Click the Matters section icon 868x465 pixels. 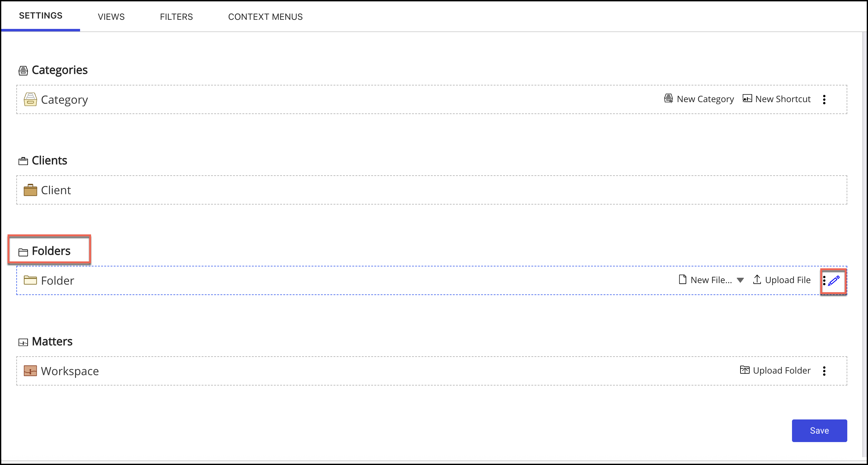click(x=23, y=342)
